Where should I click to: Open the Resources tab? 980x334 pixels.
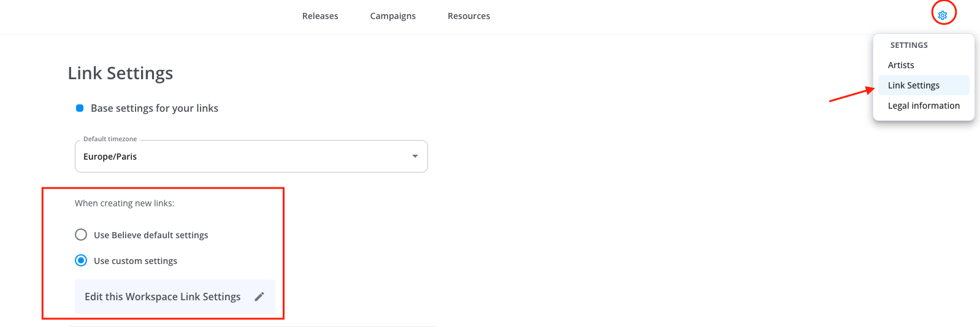point(469,16)
